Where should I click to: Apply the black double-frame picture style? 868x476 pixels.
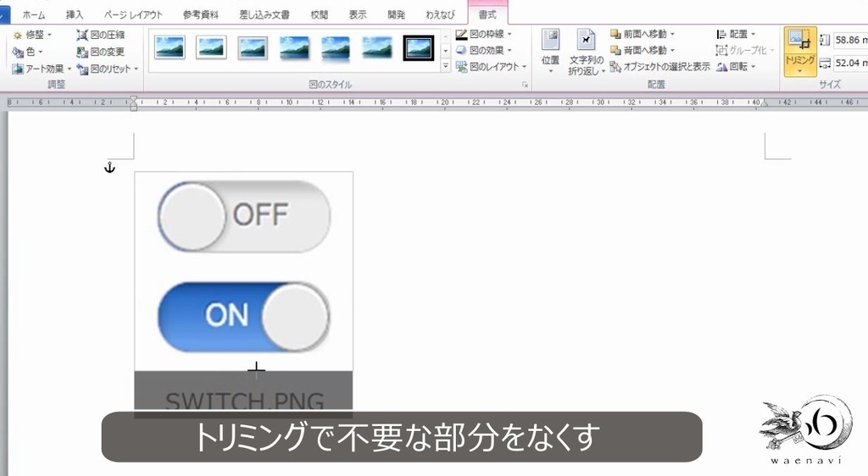(x=419, y=47)
